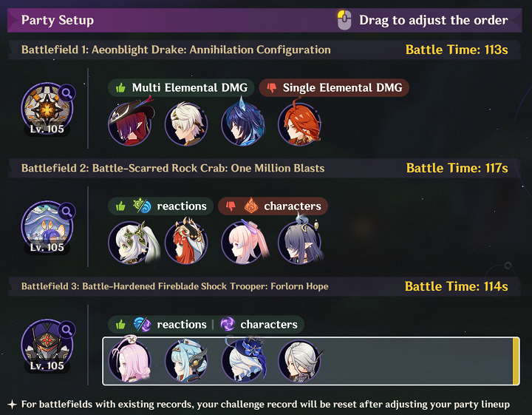This screenshot has height=415, width=532.
Task: Select white-green-haired character in Battlefield 2
Action: pos(132,243)
